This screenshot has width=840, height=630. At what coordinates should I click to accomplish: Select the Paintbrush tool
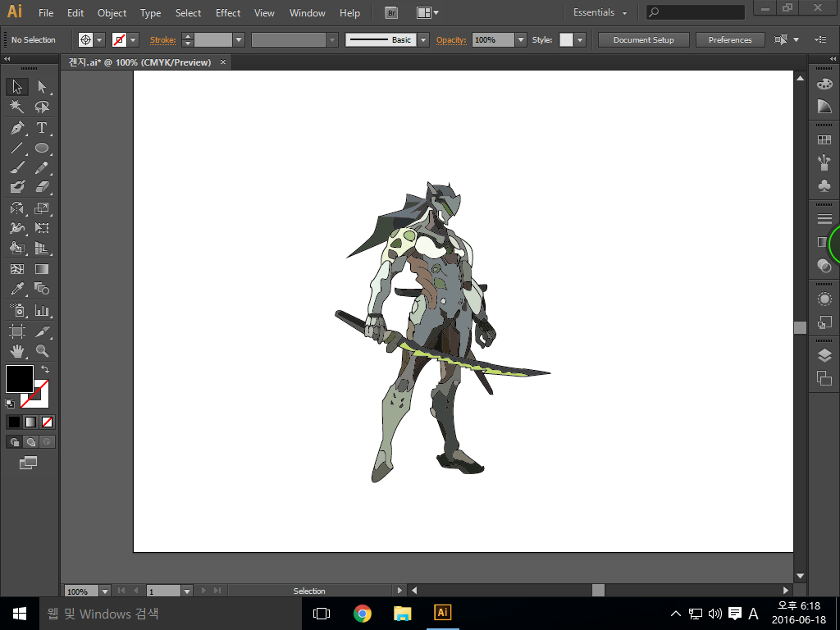tap(17, 167)
